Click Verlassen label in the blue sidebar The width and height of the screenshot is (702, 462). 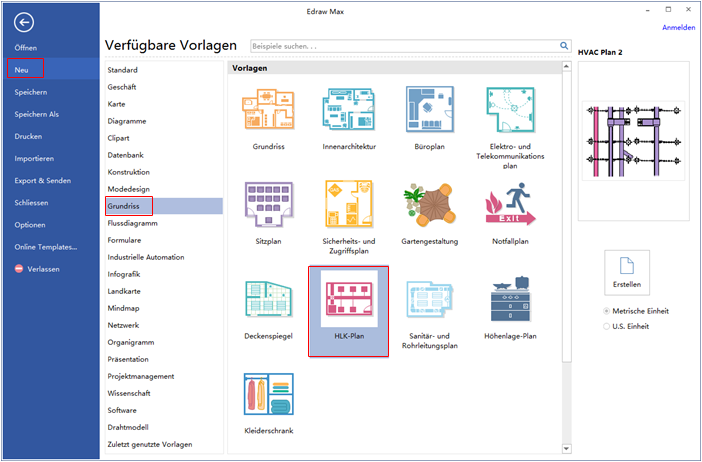pos(43,269)
